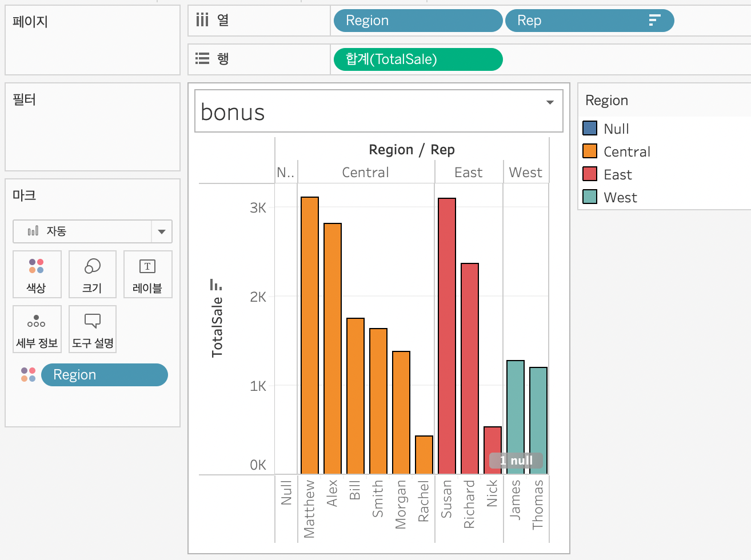Select the blue Null legend swatch
The width and height of the screenshot is (751, 560).
point(590,129)
